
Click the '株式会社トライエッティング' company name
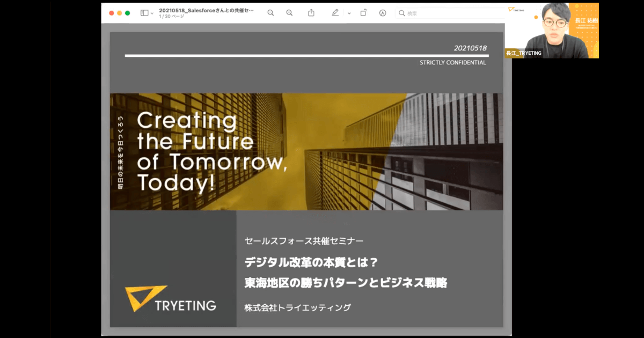[297, 307]
